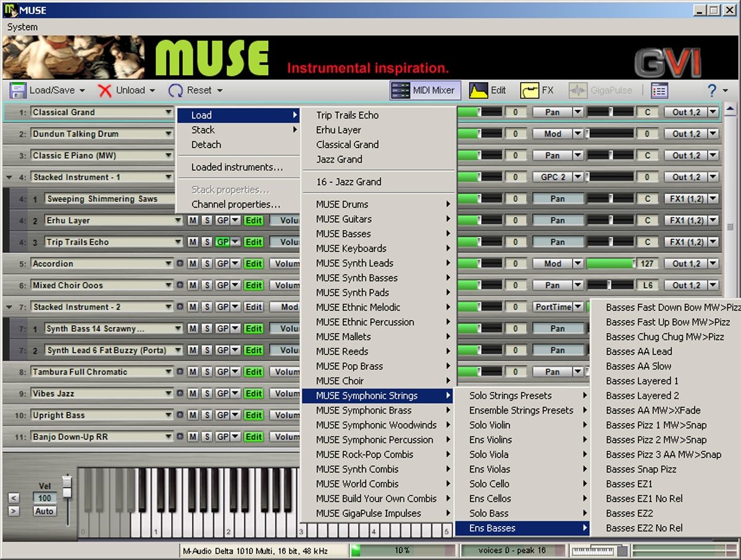
Task: Collapse Stacked Instrument - 1 with its triangle
Action: (9, 177)
